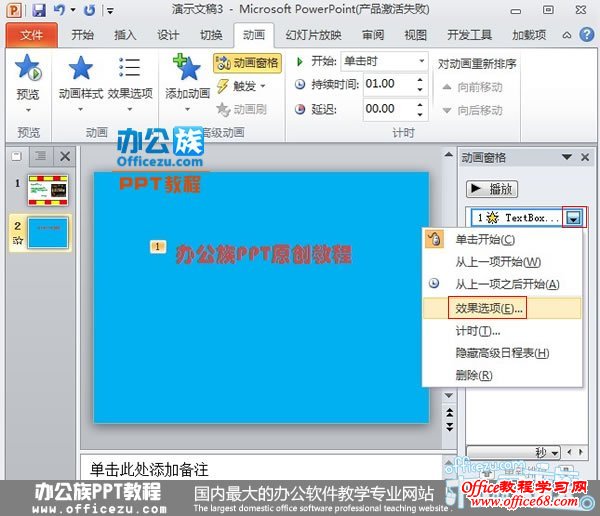The width and height of the screenshot is (600, 516).
Task: Choose 效果选项(E)... from the menu
Action: click(502, 308)
